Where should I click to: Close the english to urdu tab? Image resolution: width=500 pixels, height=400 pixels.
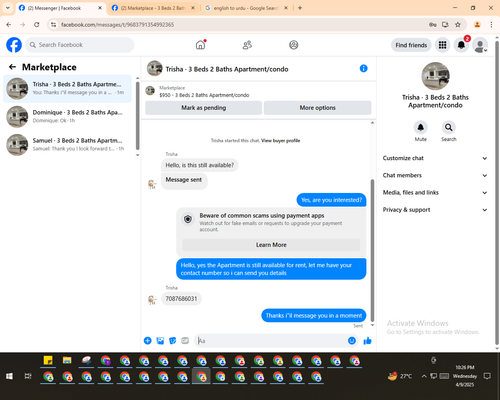(x=286, y=8)
